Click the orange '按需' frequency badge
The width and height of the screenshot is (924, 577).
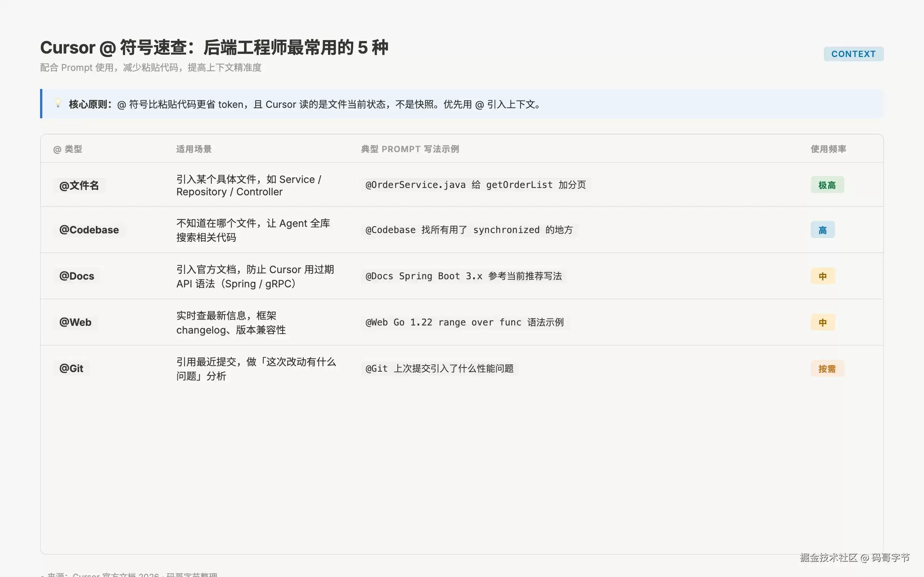827,369
